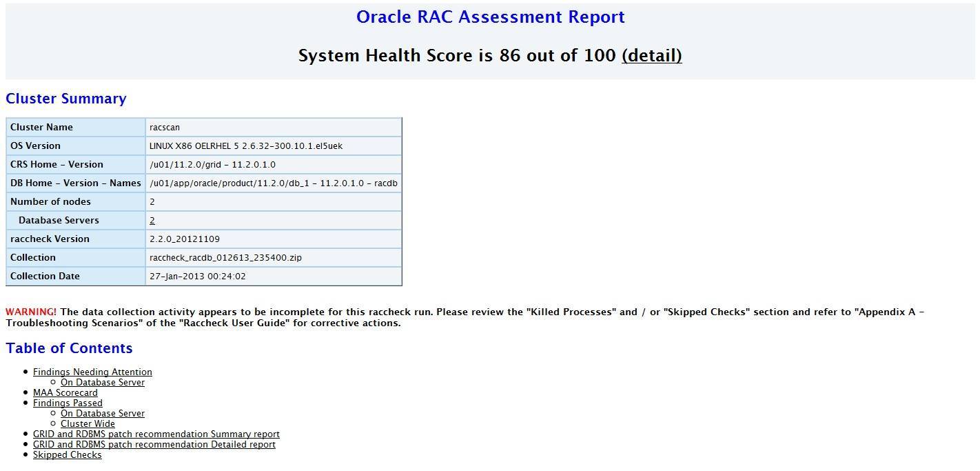
Task: Click the Cluster Summary heading
Action: tap(65, 98)
